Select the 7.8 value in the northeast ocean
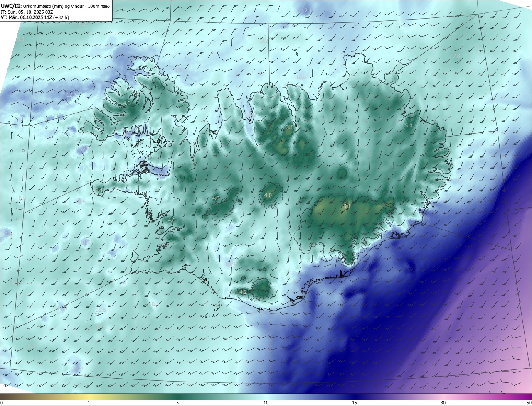 (456, 56)
